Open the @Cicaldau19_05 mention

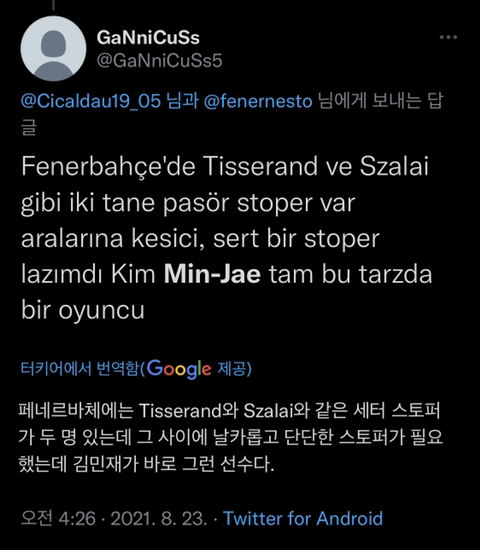[91, 101]
